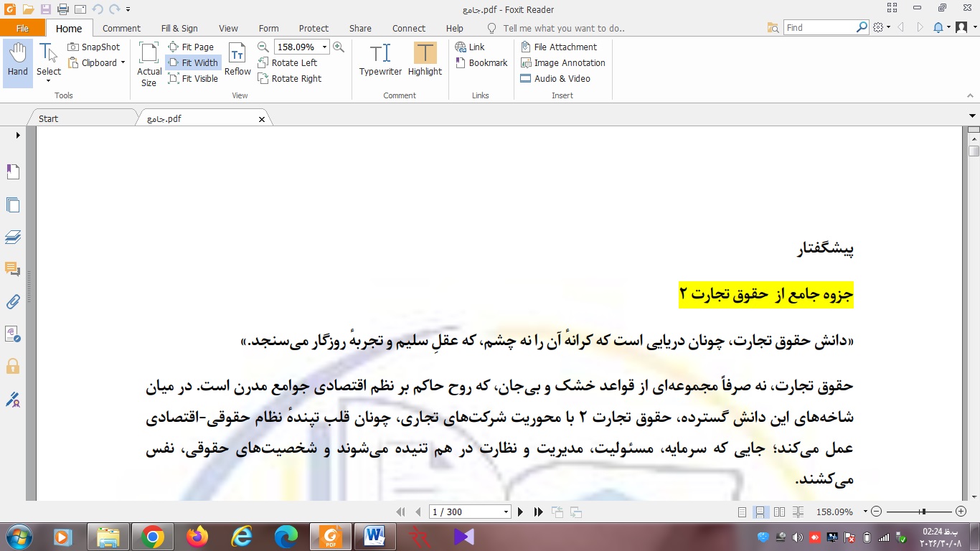Open the Share ribbon tab

pos(360,28)
